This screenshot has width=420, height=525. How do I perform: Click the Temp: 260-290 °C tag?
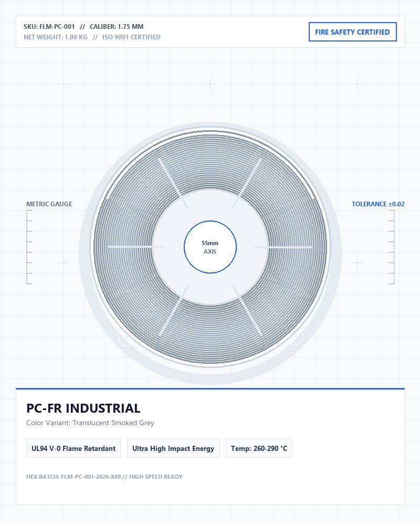[259, 448]
